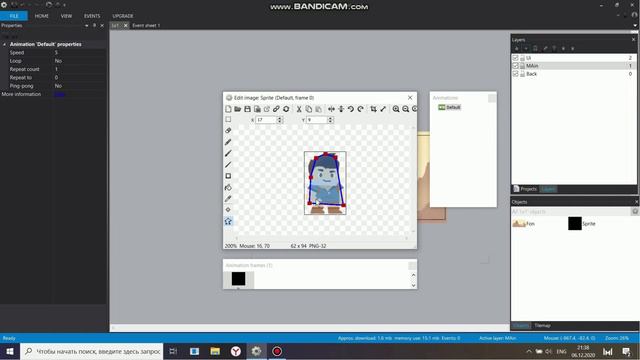Select the Fon object in Objects panel

point(524,224)
